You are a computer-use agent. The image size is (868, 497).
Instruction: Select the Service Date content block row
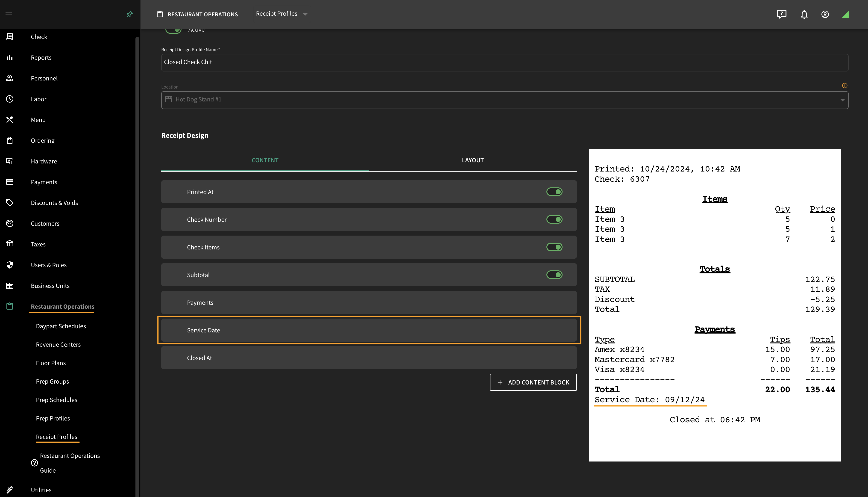(x=369, y=330)
